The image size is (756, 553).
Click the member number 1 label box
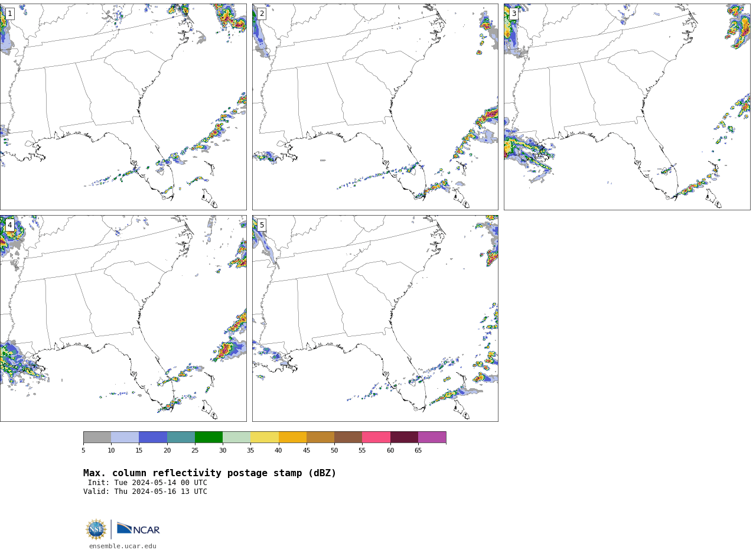click(9, 14)
